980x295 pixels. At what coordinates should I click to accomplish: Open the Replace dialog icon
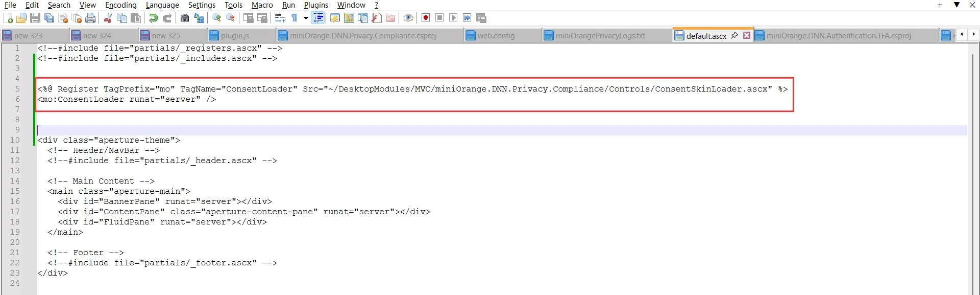click(x=199, y=18)
